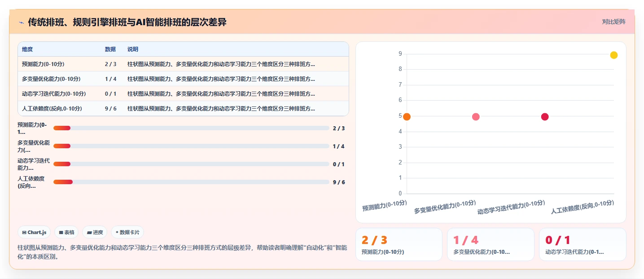644x279 pixels.
Task: Click the 说明 column header
Action: [x=133, y=49]
